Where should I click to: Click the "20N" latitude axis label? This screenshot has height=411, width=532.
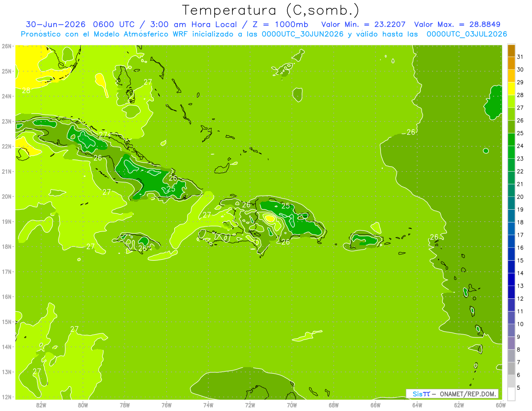point(6,196)
